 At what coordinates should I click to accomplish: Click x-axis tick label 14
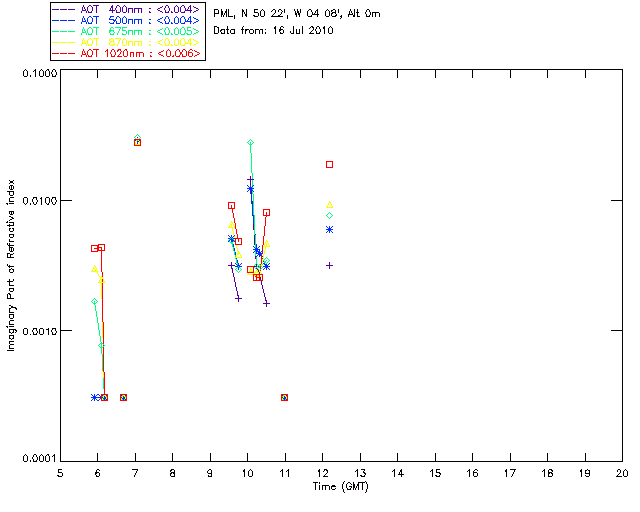(398, 473)
